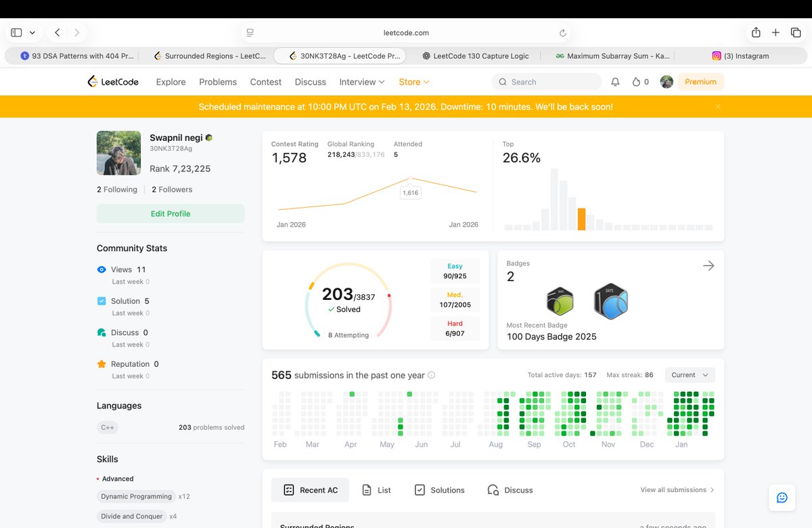Click the highlighted orange rating bar

[581, 219]
